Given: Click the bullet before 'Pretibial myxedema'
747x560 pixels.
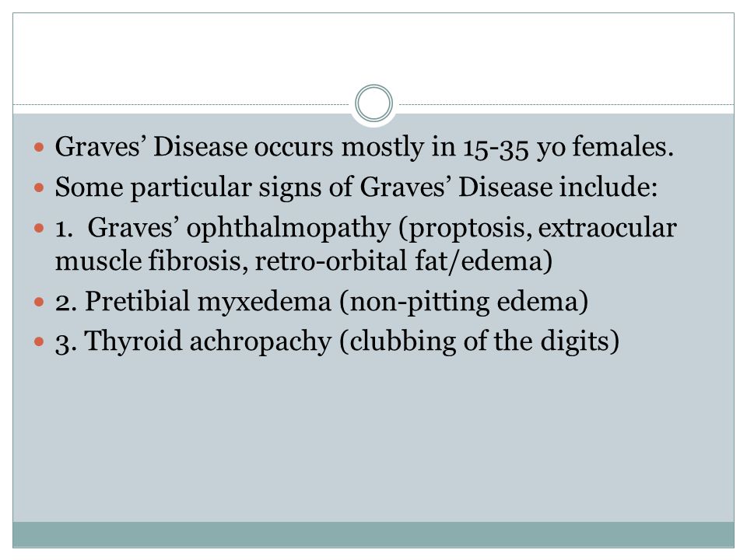Looking at the screenshot, I should (39, 302).
